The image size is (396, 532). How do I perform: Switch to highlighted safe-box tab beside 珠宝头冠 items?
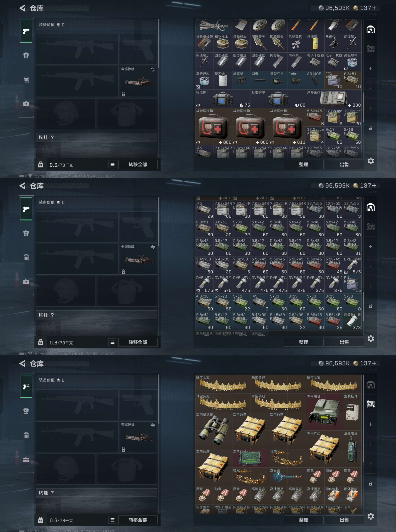pyautogui.click(x=370, y=404)
